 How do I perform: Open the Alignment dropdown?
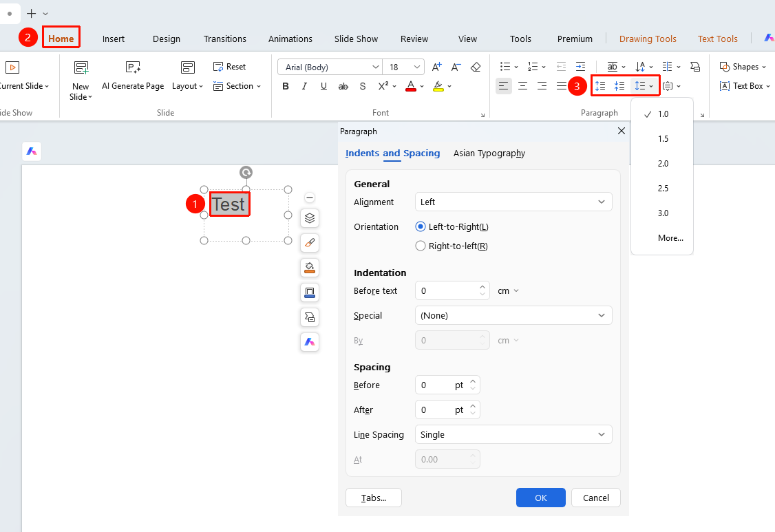(513, 202)
